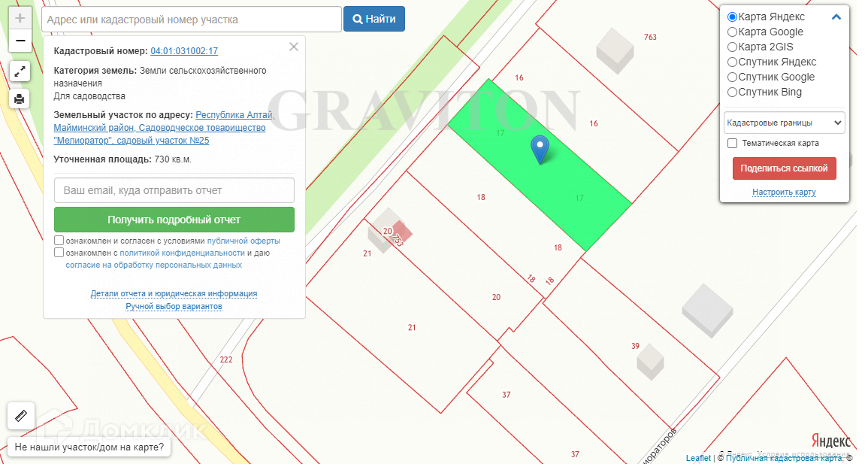
Task: Focus the email input for report
Action: pyautogui.click(x=174, y=190)
